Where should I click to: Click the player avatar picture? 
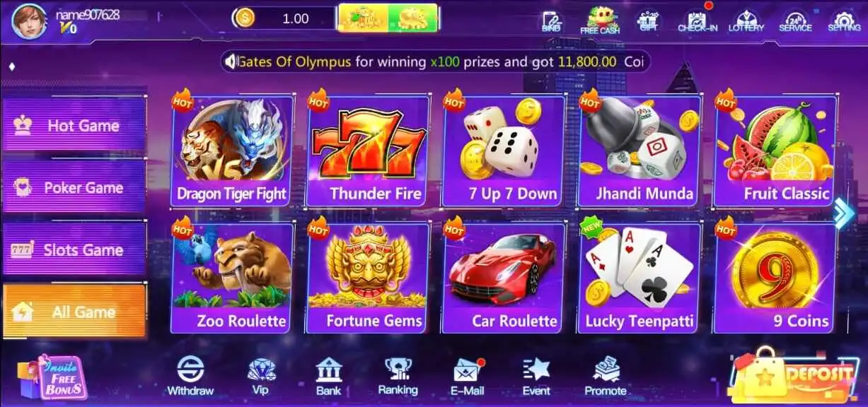(x=30, y=21)
